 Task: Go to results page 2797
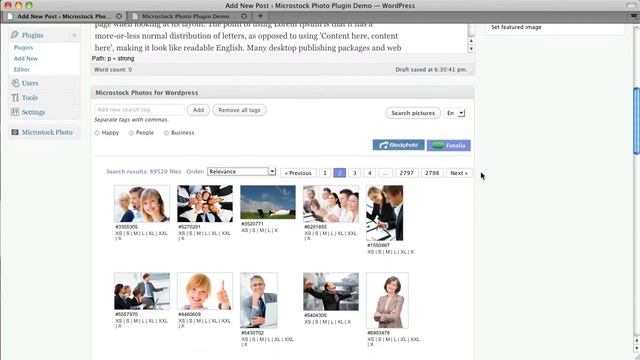click(x=407, y=173)
